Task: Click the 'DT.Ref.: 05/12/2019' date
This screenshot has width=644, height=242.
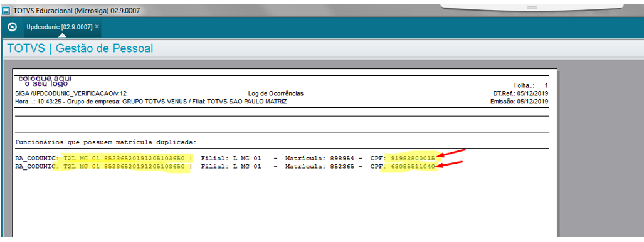Action: 520,93
